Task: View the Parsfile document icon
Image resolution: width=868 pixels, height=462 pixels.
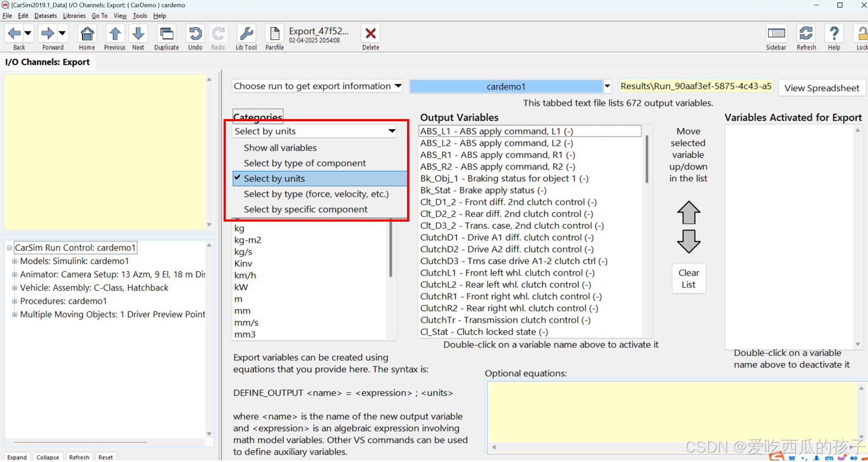Action: coord(274,34)
